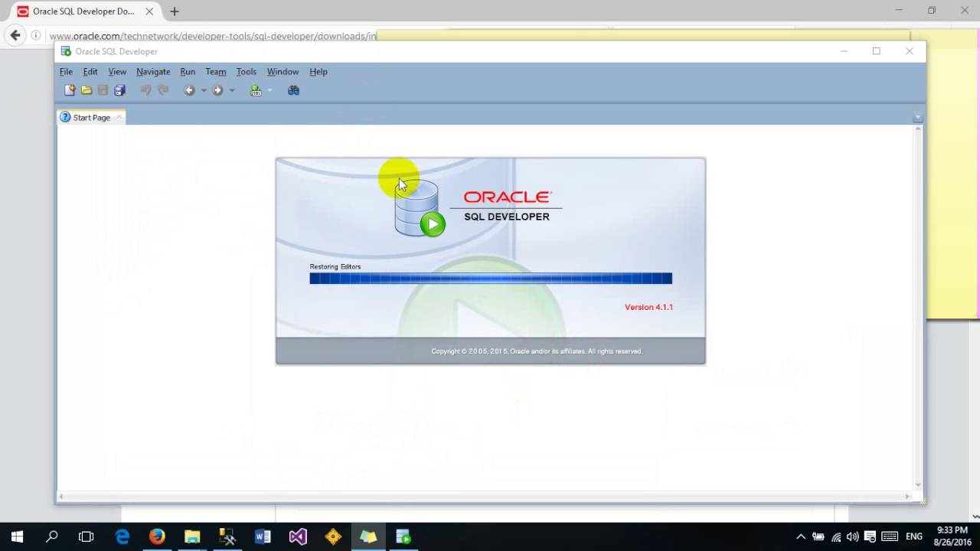980x551 pixels.
Task: Click the Forward navigation arrow button
Action: (x=217, y=90)
